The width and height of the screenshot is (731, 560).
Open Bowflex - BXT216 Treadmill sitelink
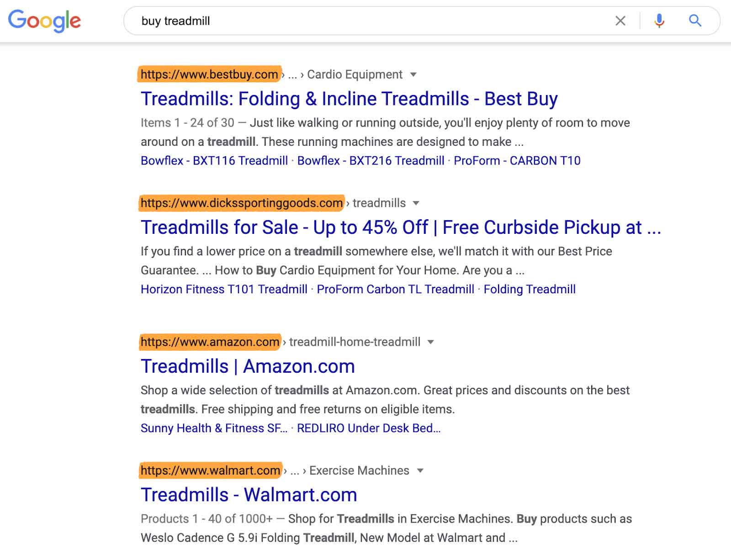(x=371, y=161)
